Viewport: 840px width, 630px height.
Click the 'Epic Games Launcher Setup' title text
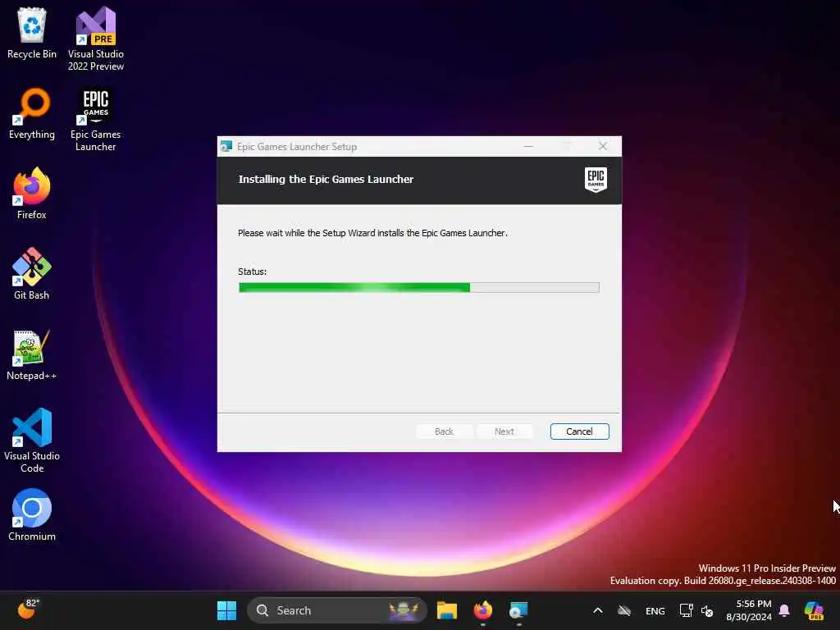[x=297, y=147]
